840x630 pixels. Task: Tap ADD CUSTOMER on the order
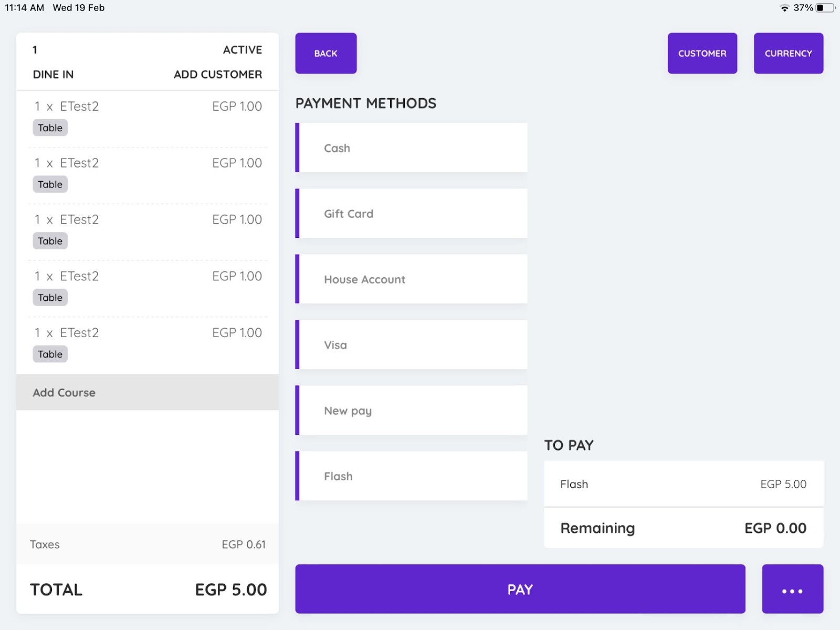tap(218, 75)
